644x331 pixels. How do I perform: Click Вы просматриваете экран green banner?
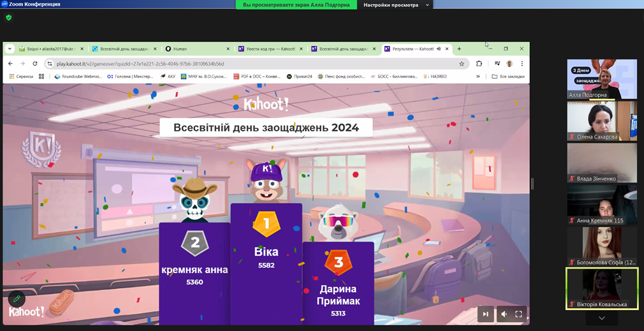click(296, 5)
